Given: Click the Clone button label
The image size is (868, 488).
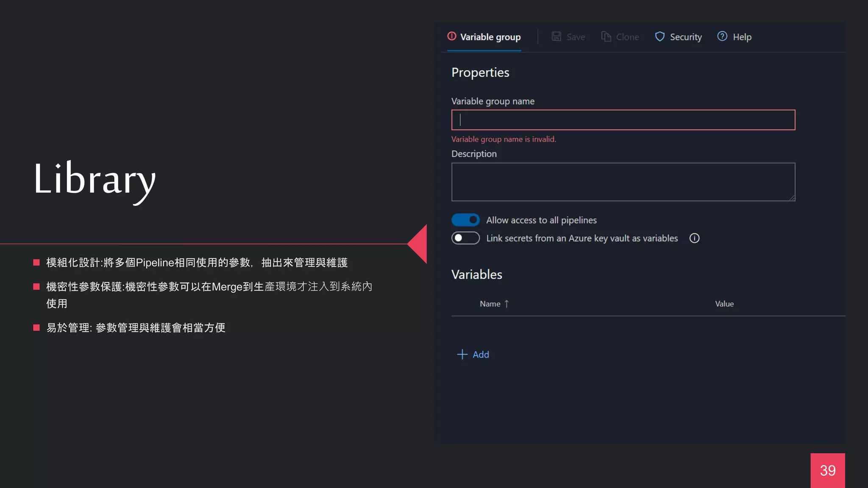Looking at the screenshot, I should pyautogui.click(x=627, y=37).
